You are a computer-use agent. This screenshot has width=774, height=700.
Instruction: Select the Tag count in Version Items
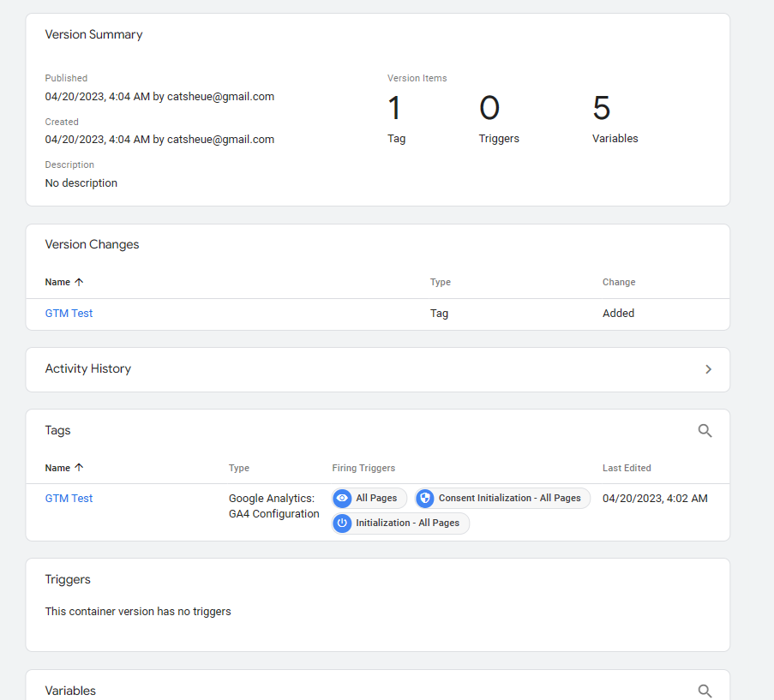[395, 110]
